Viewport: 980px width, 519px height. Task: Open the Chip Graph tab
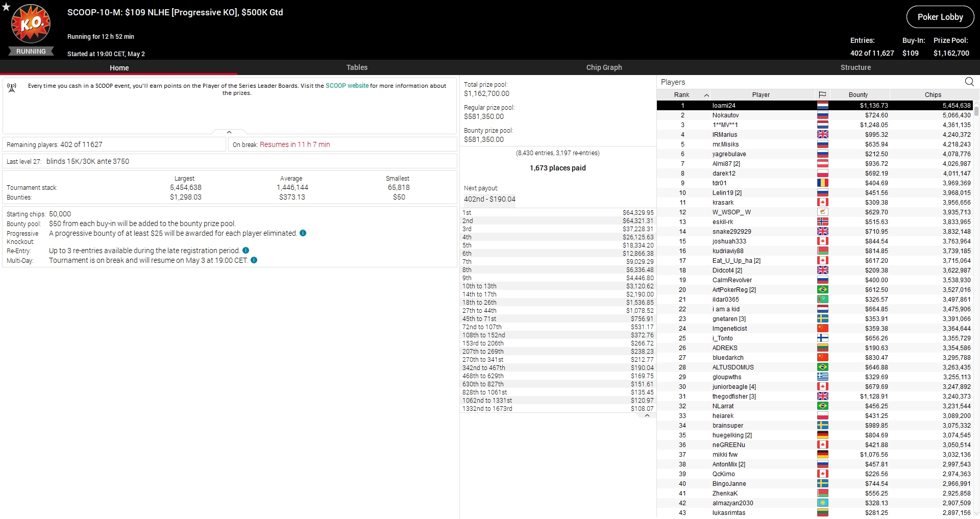click(x=604, y=67)
